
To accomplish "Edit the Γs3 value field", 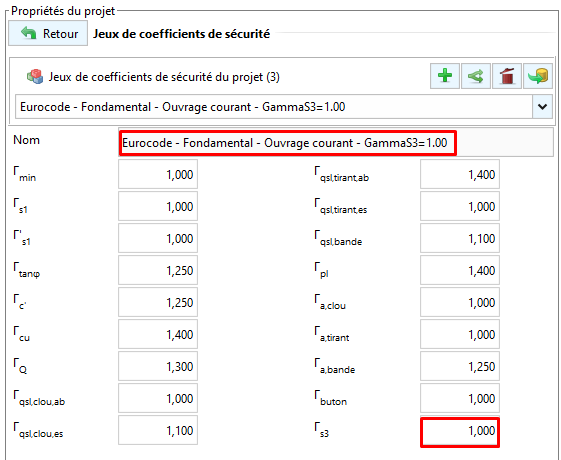I will (460, 432).
